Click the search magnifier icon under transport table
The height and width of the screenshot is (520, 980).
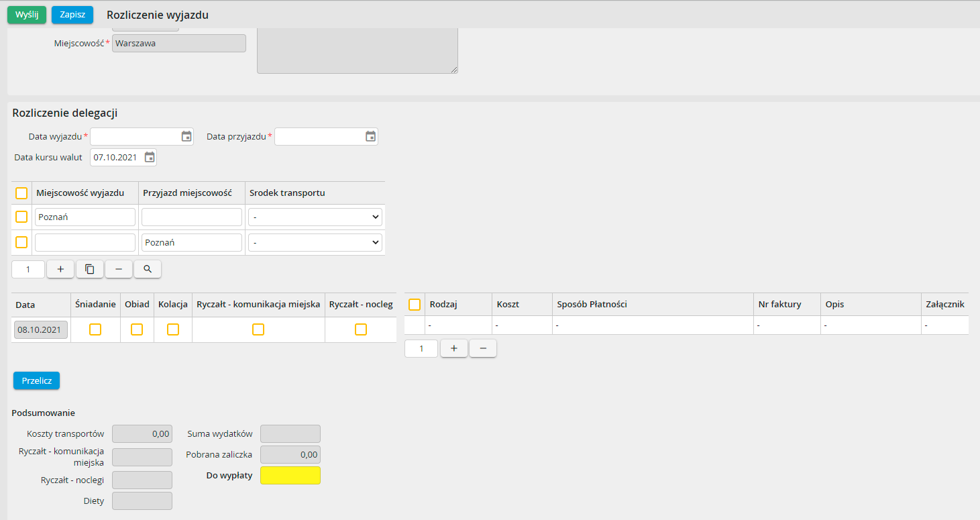click(x=148, y=269)
